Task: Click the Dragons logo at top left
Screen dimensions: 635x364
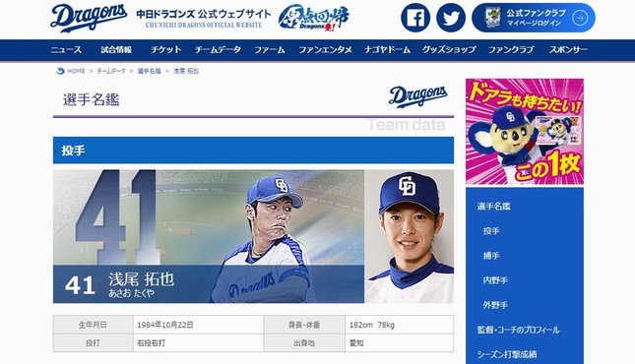Action: pos(89,18)
